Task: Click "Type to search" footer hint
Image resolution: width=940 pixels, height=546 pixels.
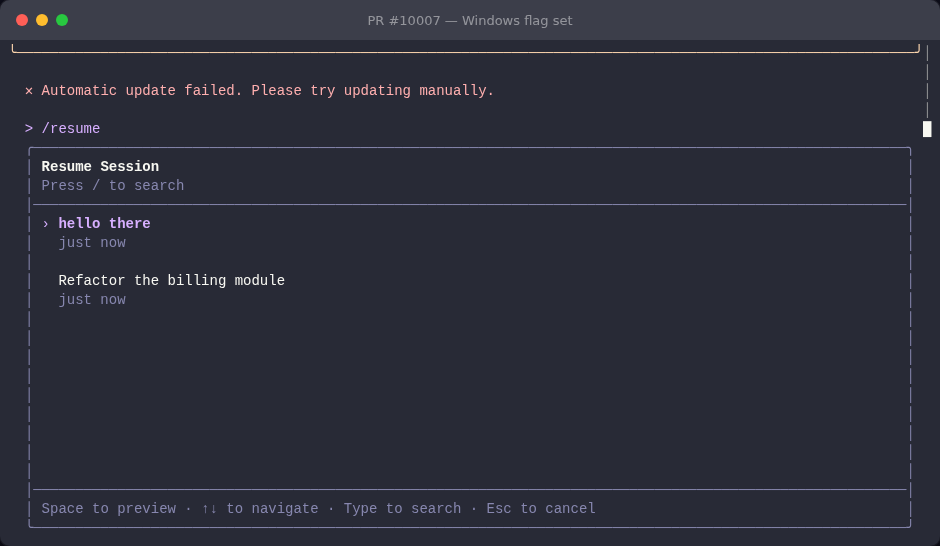Action: pyautogui.click(x=402, y=508)
